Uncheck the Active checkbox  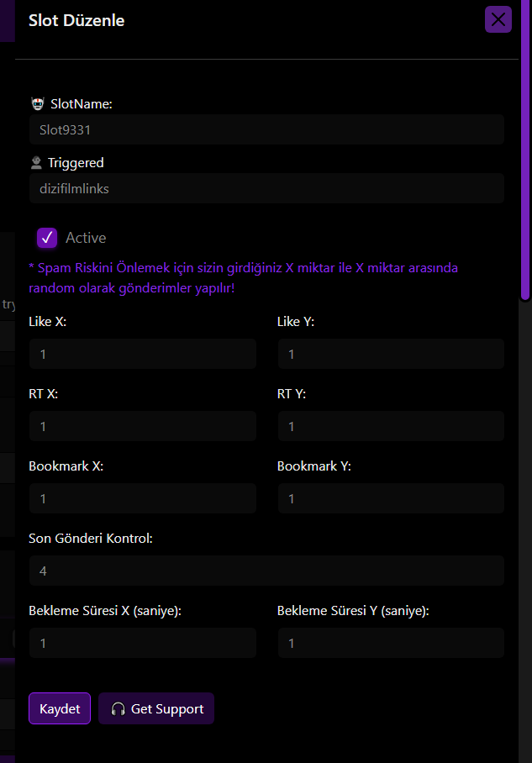pyautogui.click(x=47, y=238)
